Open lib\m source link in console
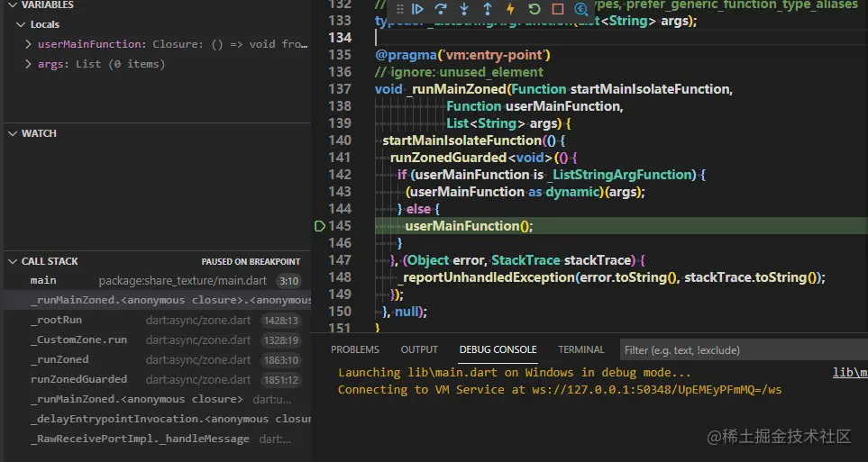 pos(850,372)
